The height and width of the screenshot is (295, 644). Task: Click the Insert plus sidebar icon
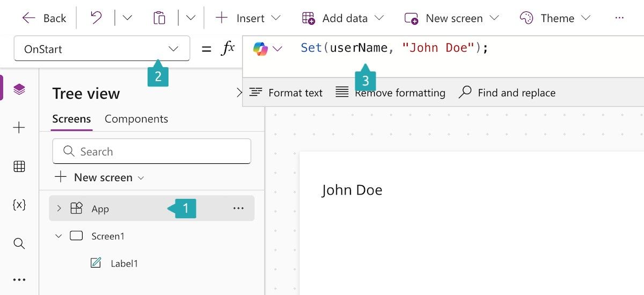[x=19, y=128]
